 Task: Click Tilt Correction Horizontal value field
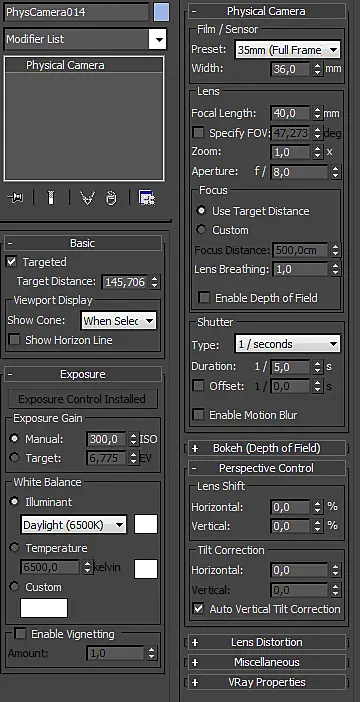coord(299,570)
